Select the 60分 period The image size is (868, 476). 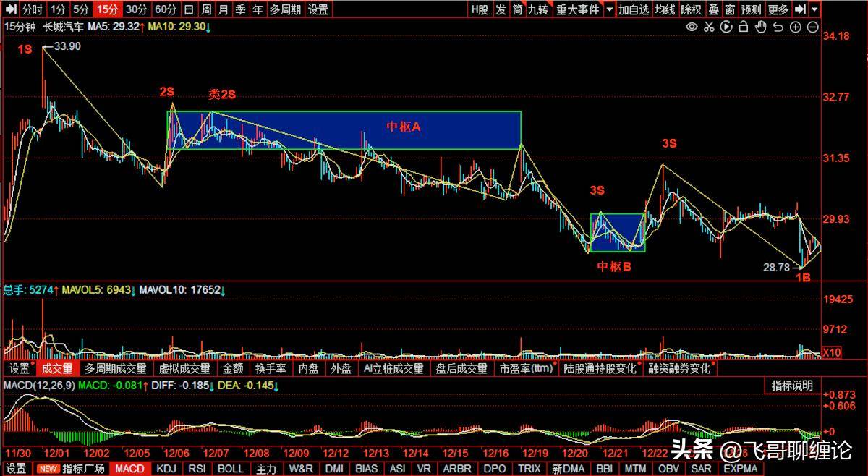166,9
